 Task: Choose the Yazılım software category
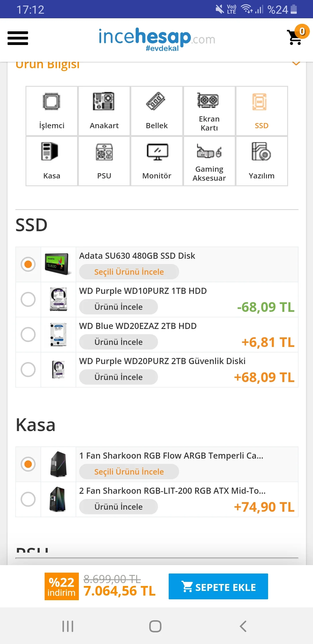tap(261, 161)
